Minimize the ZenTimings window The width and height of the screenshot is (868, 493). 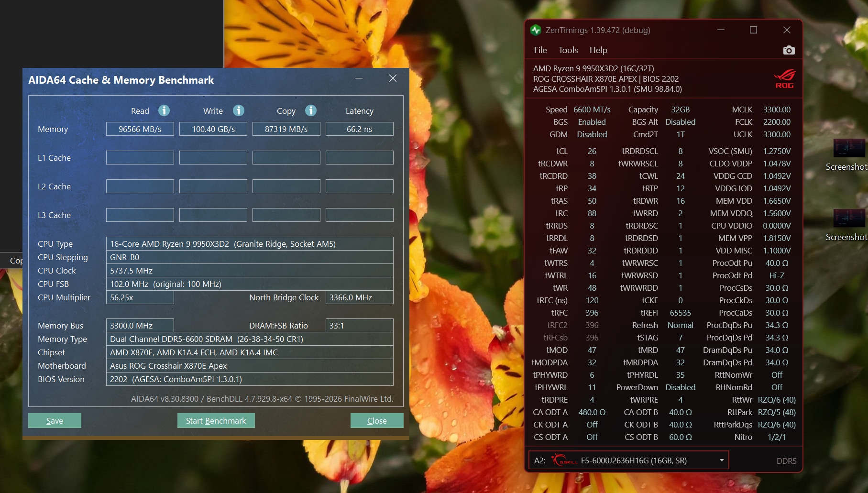[721, 30]
